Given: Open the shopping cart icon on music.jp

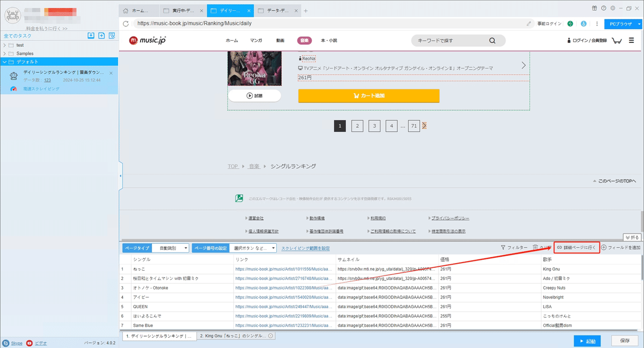Looking at the screenshot, I should tap(617, 41).
